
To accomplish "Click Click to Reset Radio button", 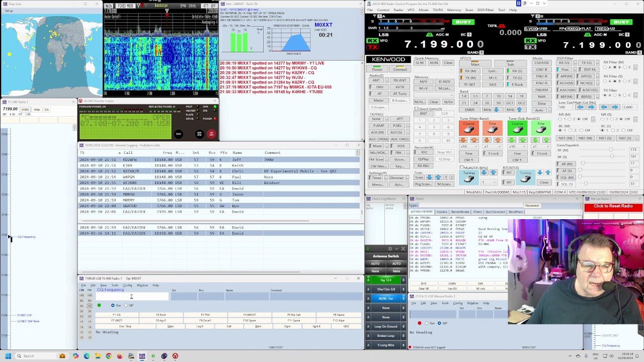I will pos(613,206).
